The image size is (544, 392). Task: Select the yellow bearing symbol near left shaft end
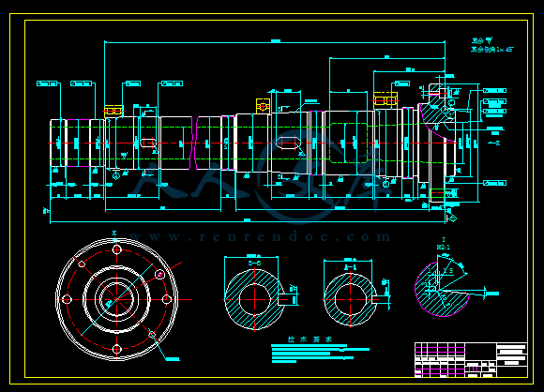[113, 111]
